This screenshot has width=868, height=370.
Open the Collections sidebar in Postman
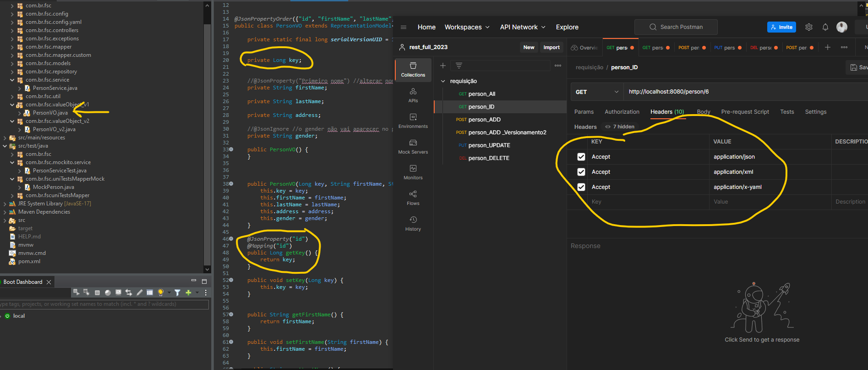point(413,70)
